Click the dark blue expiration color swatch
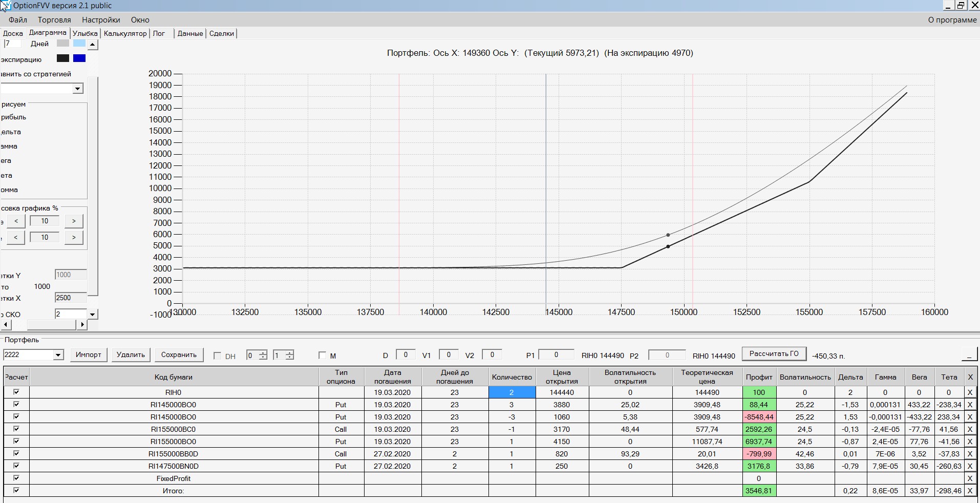980x503 pixels. point(79,58)
